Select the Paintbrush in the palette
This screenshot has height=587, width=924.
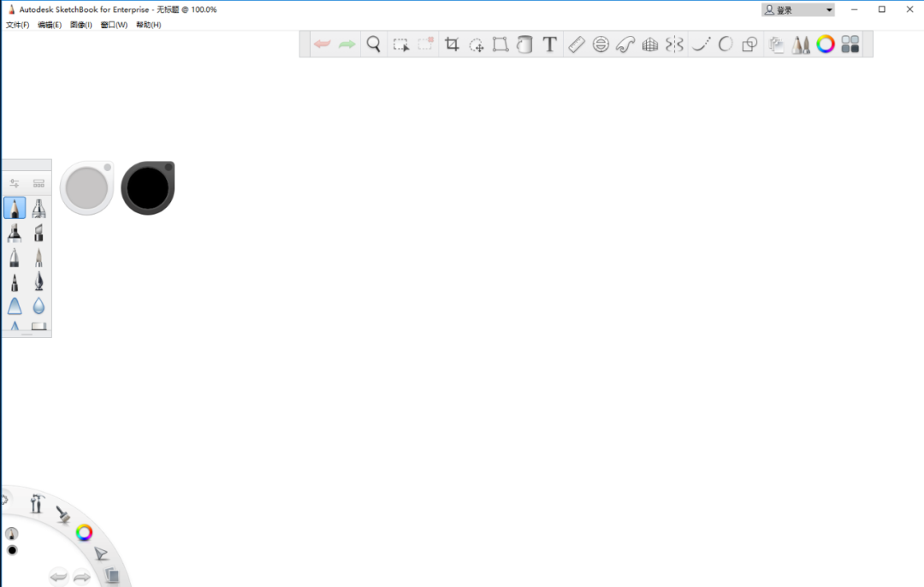point(38,258)
